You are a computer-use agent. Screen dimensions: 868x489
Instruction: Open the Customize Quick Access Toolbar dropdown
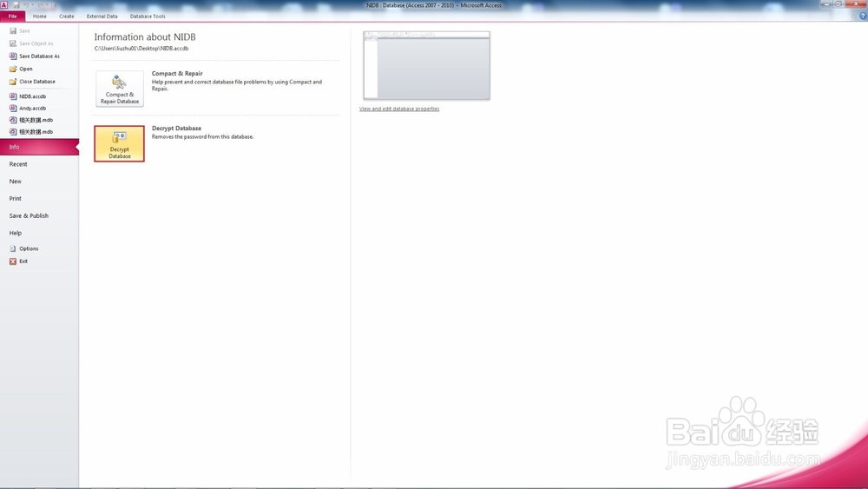[54, 5]
